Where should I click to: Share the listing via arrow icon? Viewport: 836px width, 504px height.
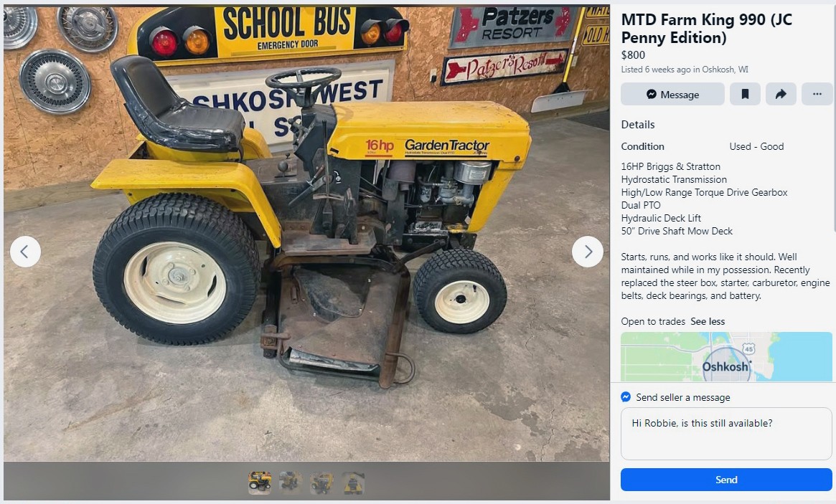781,95
